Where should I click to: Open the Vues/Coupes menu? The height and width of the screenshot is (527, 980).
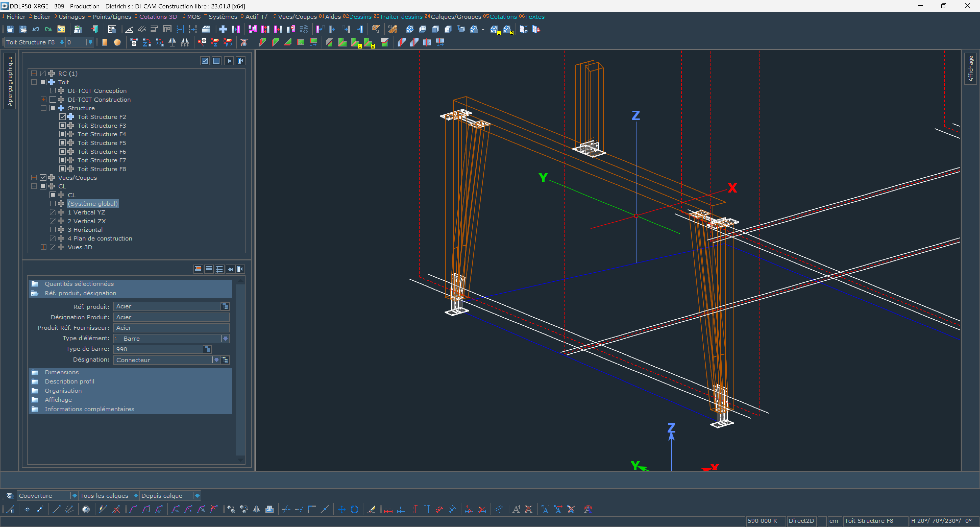[298, 17]
